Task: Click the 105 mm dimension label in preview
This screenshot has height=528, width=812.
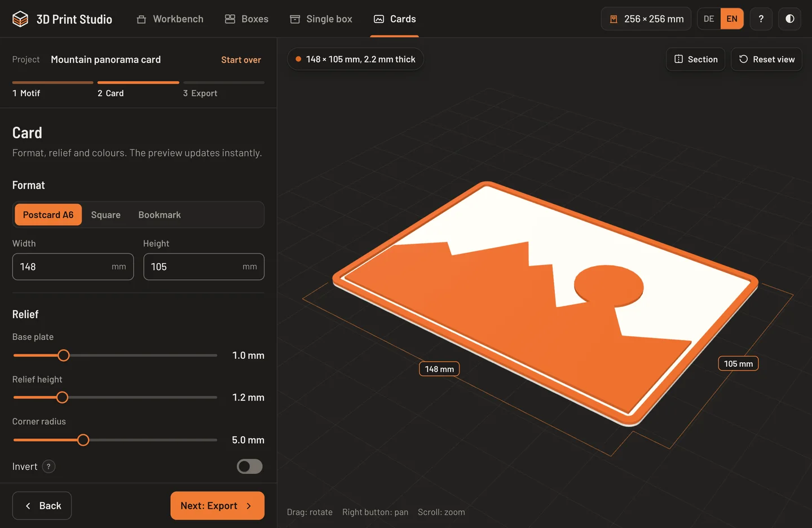Action: pyautogui.click(x=738, y=364)
